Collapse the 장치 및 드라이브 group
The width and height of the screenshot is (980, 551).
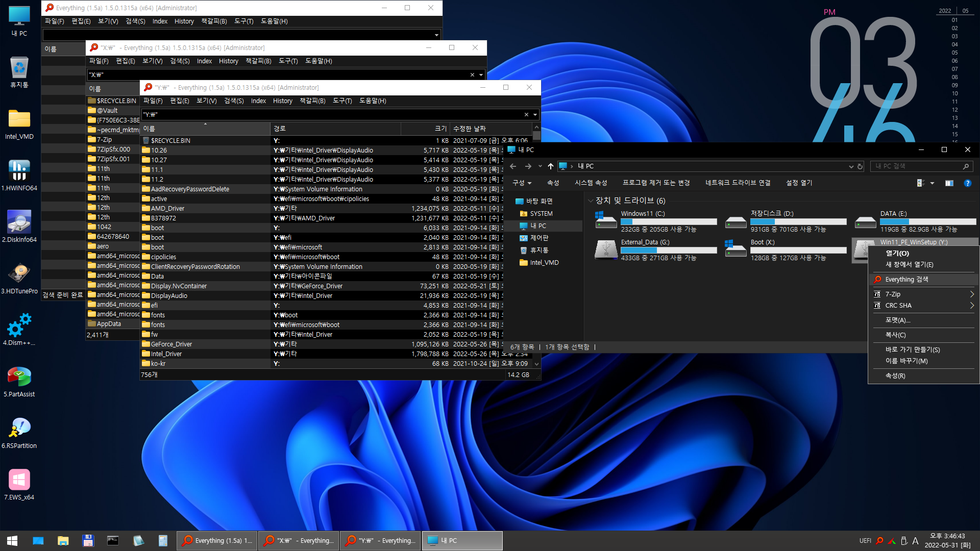coord(591,201)
